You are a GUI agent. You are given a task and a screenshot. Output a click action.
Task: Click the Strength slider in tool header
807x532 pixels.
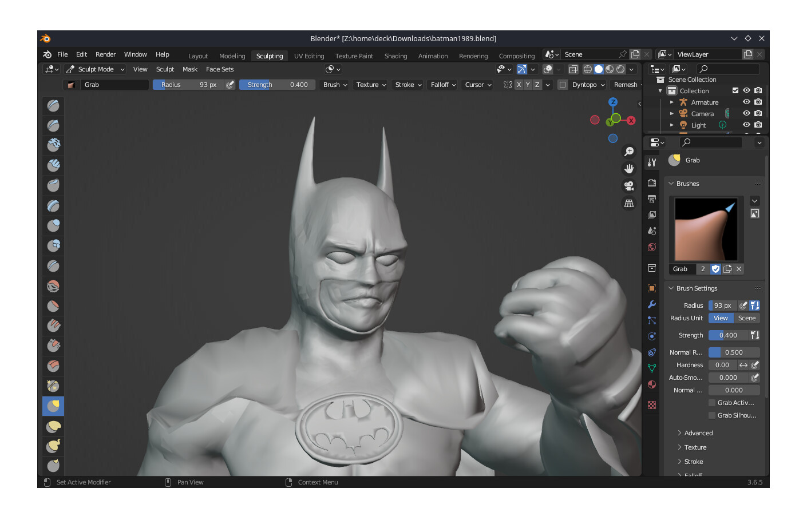(277, 85)
